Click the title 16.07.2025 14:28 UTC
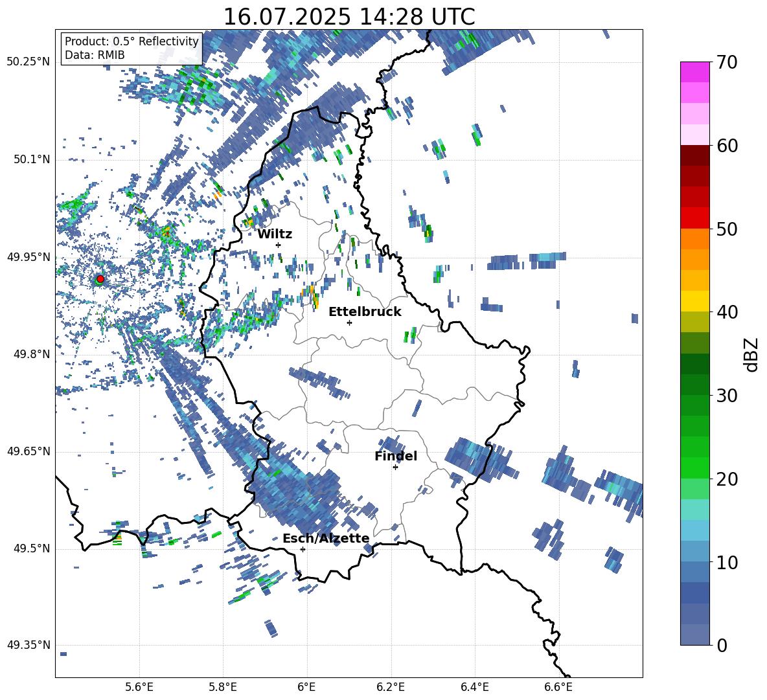This screenshot has height=700, width=767. [x=349, y=17]
